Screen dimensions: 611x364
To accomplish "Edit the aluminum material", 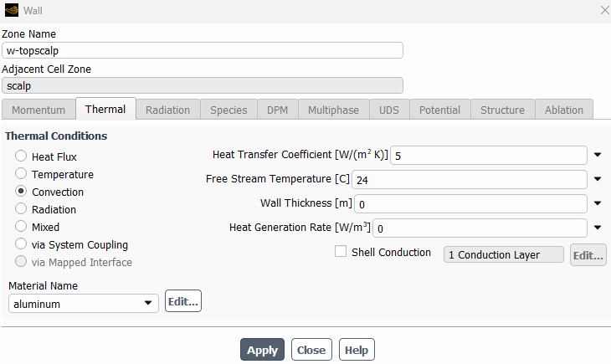I will point(183,301).
